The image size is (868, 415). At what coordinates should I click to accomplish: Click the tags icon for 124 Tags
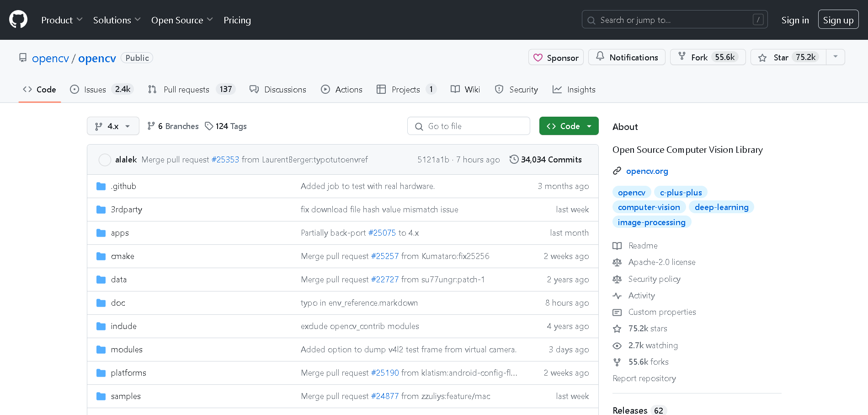pyautogui.click(x=209, y=126)
